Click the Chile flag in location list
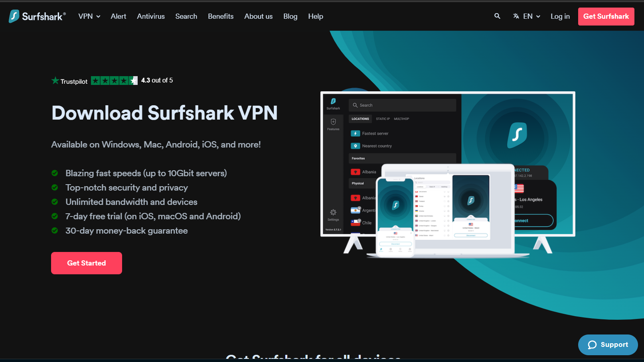Viewport: 644px width, 362px height. pos(355,223)
